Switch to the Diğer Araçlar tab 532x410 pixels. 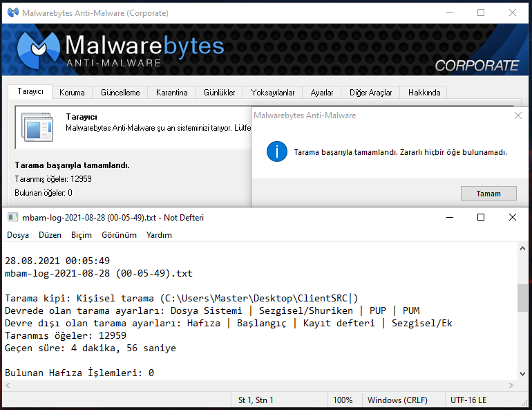(370, 93)
